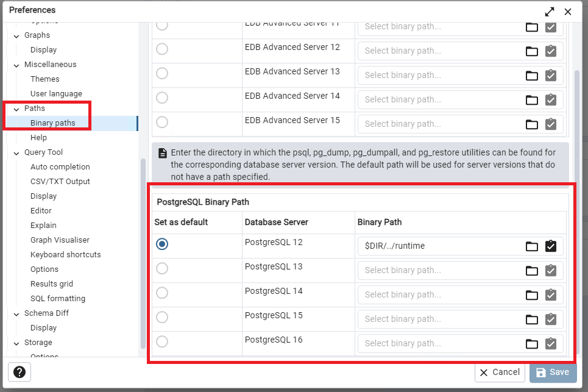
Task: Open folder browser for PostgreSQL 12 path
Action: [x=532, y=246]
